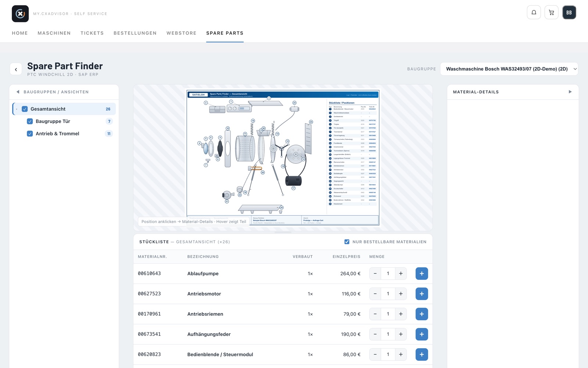
Task: Click the Materialnr. column header
Action: [152, 256]
